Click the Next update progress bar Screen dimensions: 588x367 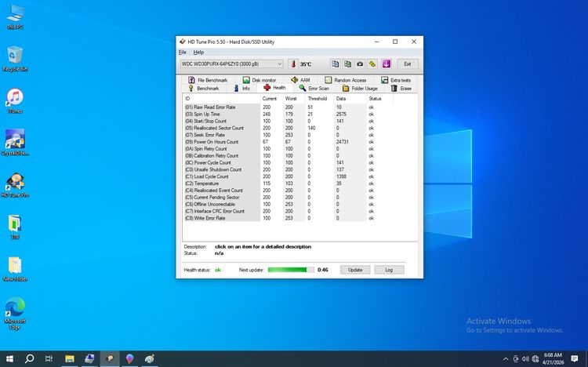point(291,270)
